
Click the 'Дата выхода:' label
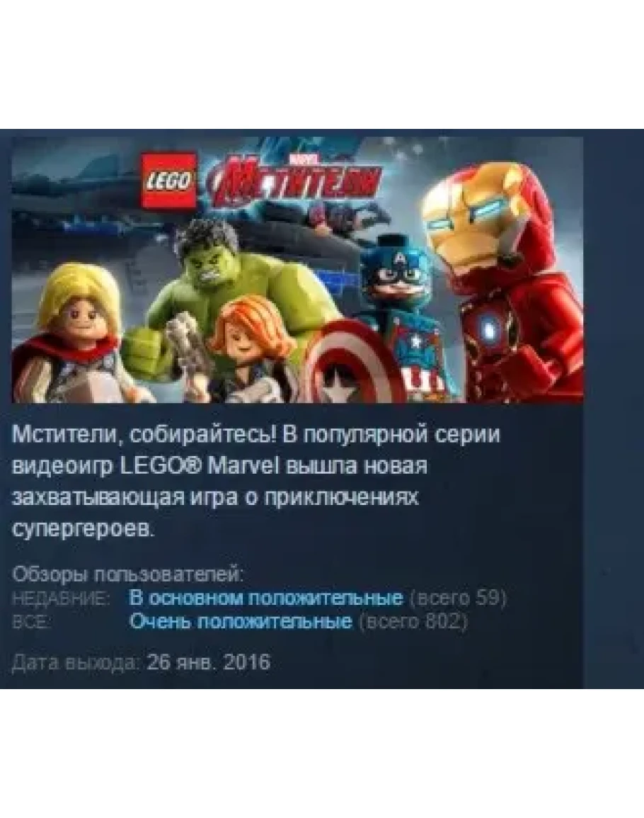coord(76,662)
